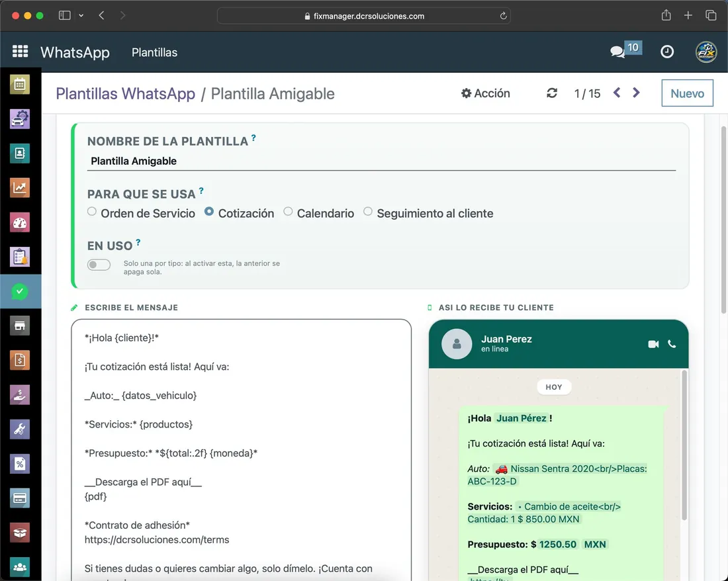Edit the template name field
This screenshot has width=728, height=581.
click(x=381, y=161)
